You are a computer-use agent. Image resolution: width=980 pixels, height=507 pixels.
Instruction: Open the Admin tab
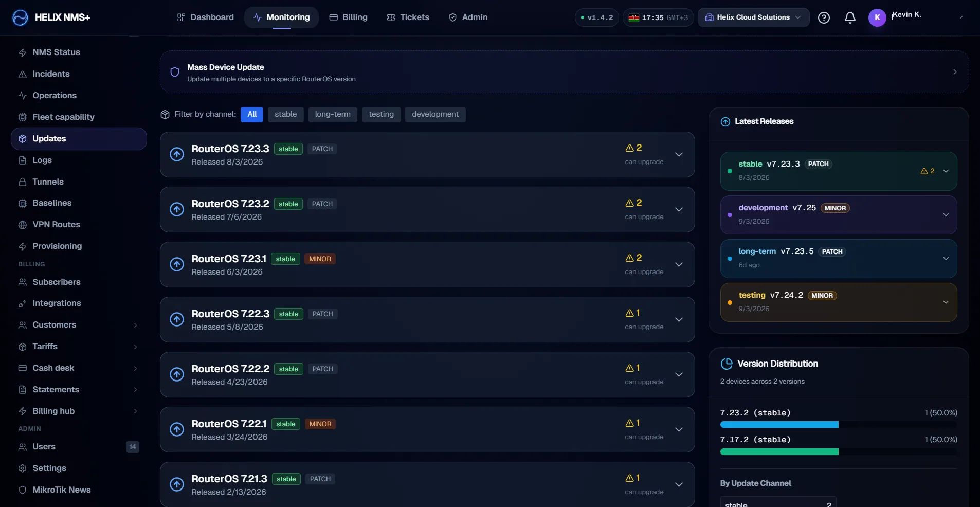click(468, 17)
